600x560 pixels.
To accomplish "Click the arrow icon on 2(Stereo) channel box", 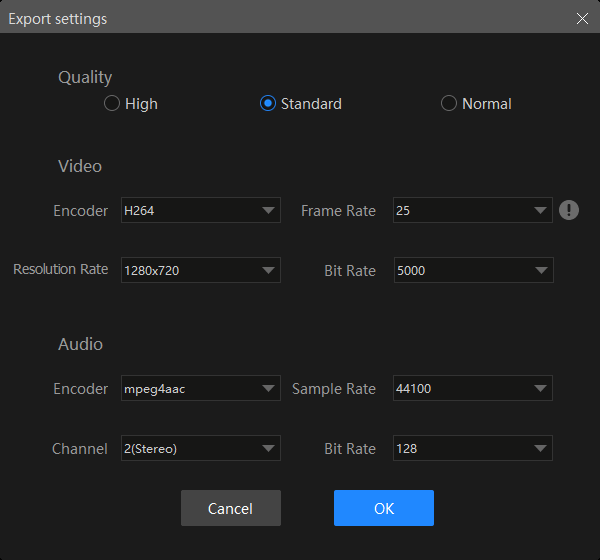I will pyautogui.click(x=268, y=449).
